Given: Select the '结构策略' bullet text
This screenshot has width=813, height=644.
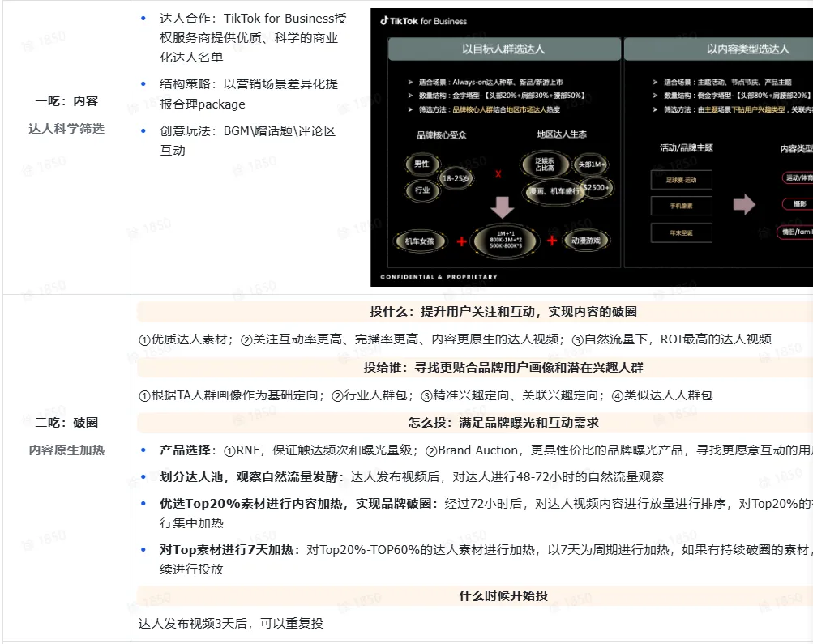Looking at the screenshot, I should pyautogui.click(x=249, y=94).
